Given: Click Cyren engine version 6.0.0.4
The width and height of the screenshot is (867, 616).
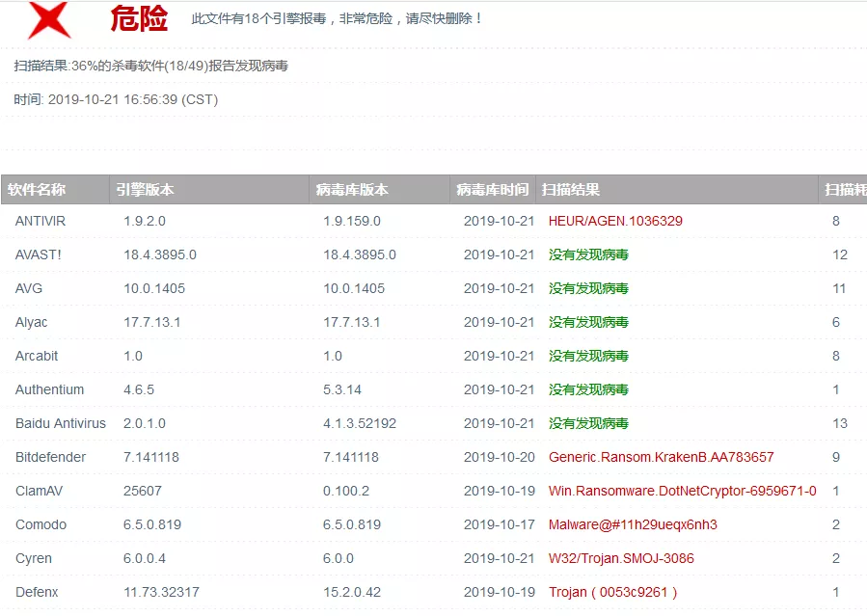Looking at the screenshot, I should tap(145, 558).
